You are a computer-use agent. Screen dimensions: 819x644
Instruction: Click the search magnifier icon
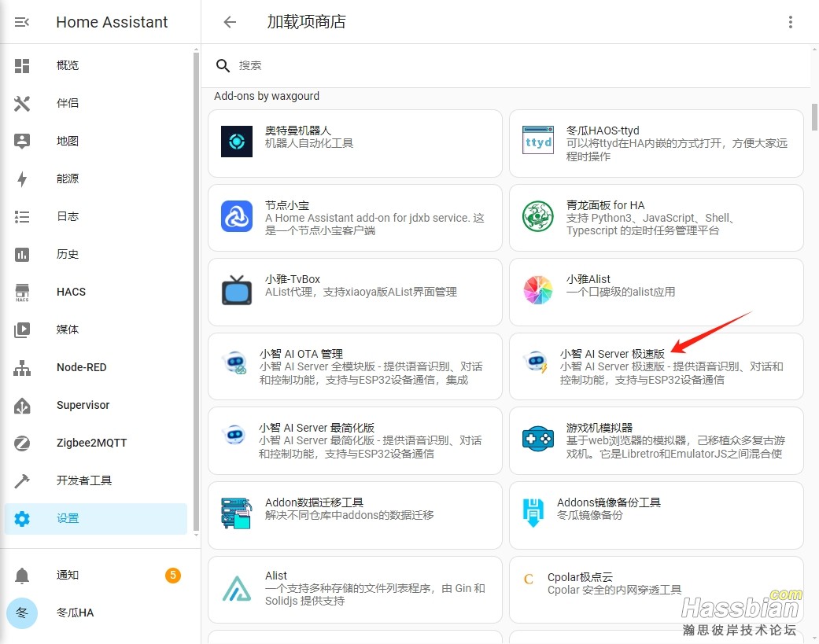223,66
